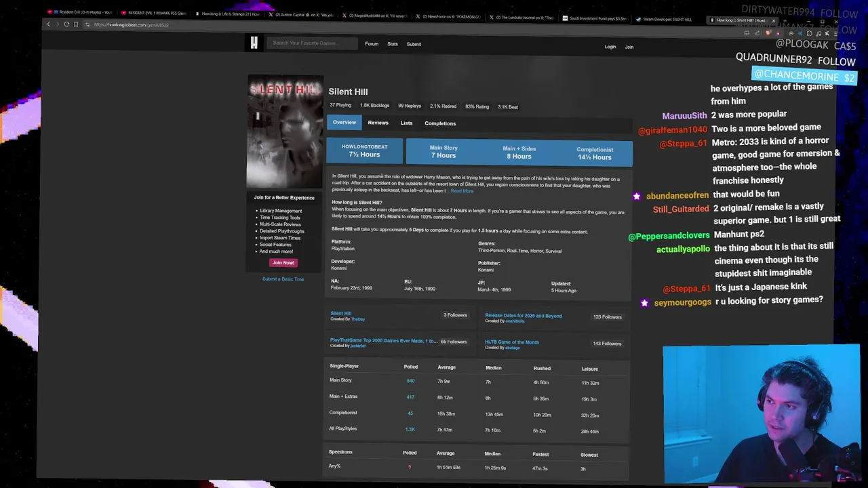This screenshot has height=488, width=868.
Task: Click the 99 Replays stat badge
Action: coord(410,106)
